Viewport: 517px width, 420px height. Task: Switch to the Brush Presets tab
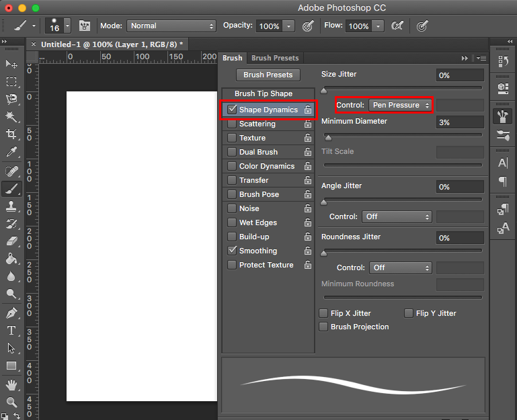coord(275,58)
